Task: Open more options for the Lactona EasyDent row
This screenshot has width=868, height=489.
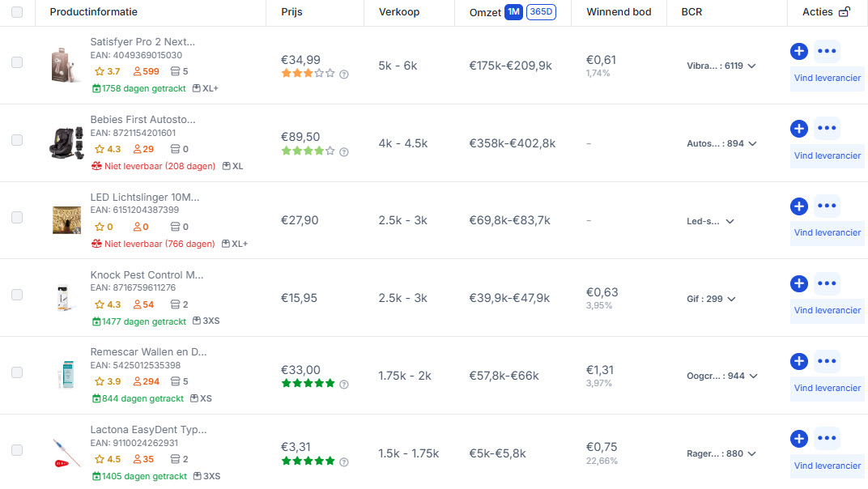Action: [x=827, y=439]
